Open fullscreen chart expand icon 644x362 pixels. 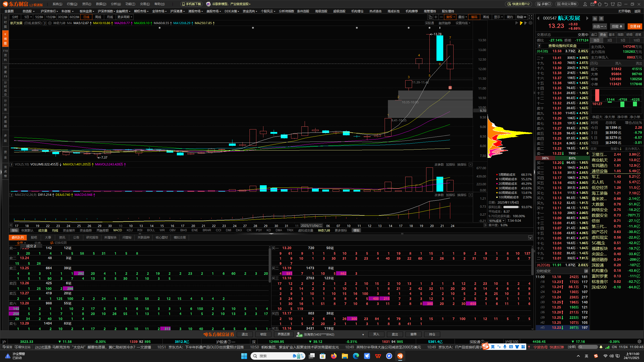530,17
